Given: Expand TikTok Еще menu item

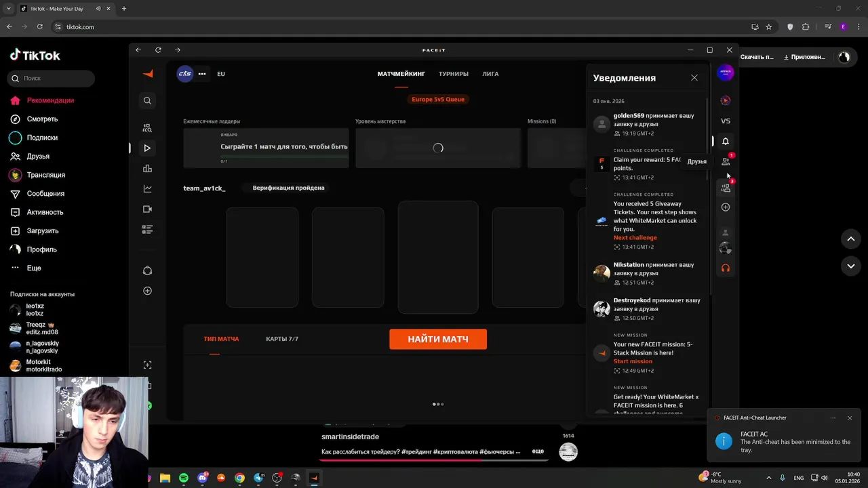Looking at the screenshot, I should [x=34, y=268].
